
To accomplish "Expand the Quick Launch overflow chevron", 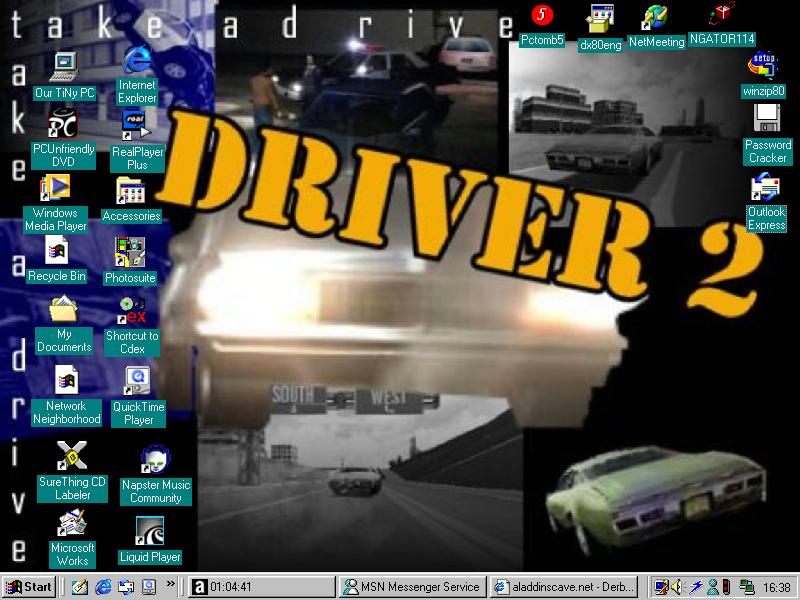I will tap(170, 584).
